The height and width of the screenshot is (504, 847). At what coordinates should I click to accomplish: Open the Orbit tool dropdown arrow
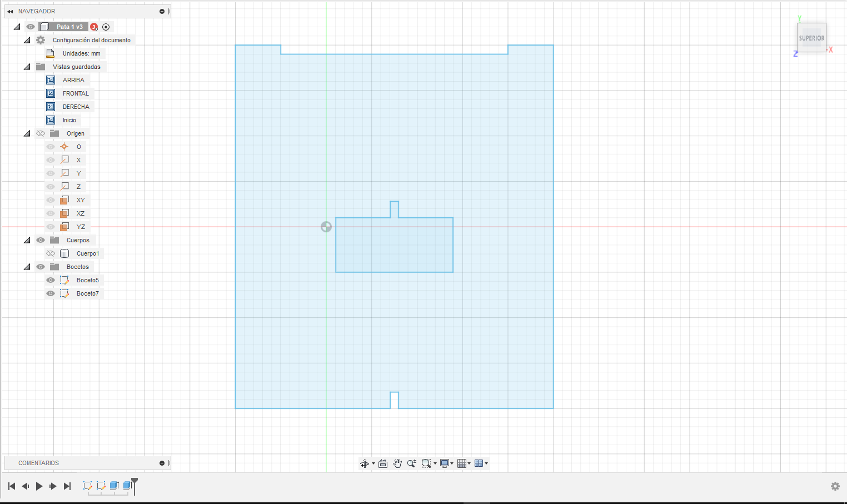(x=373, y=463)
